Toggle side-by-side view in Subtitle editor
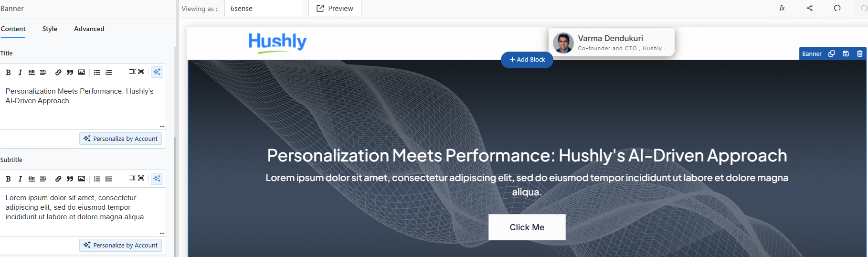Image resolution: width=868 pixels, height=257 pixels. [132, 178]
